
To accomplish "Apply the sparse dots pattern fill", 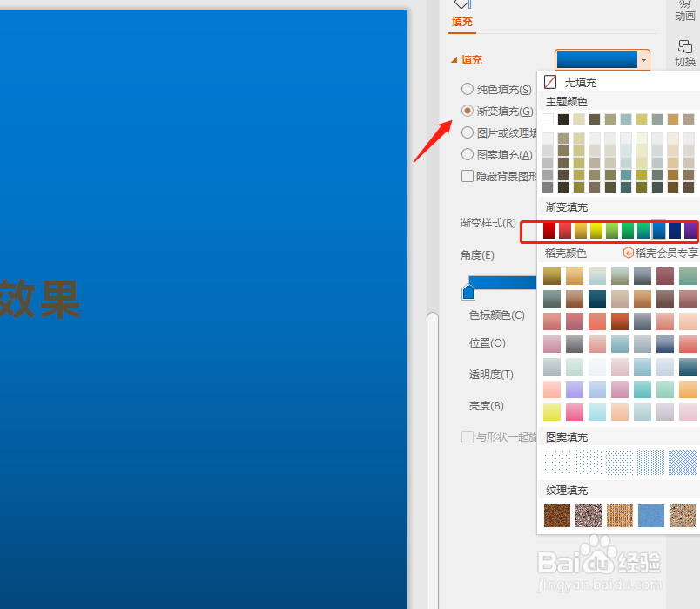I will [557, 462].
